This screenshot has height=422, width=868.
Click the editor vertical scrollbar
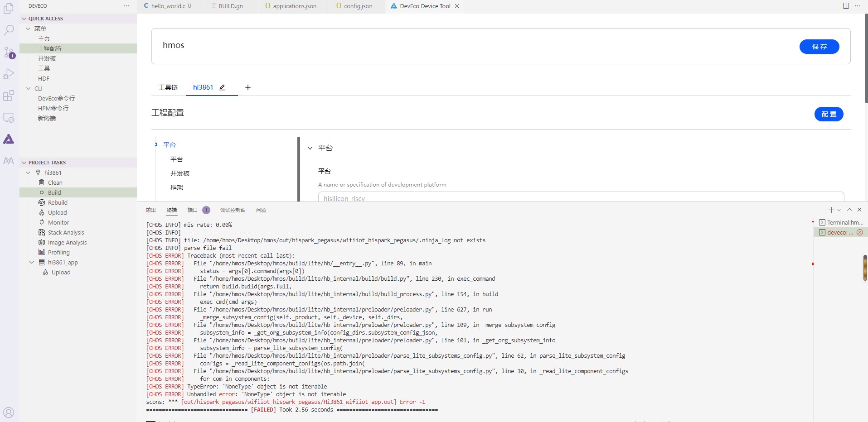pos(866,58)
